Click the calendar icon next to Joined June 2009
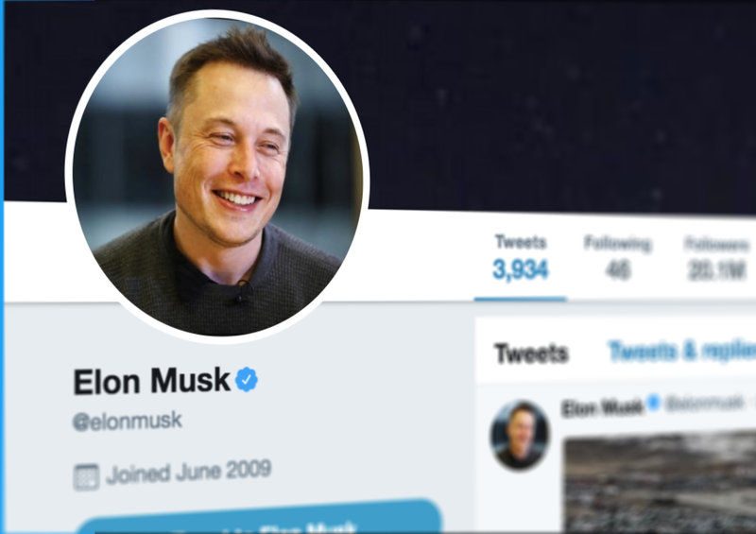The width and height of the screenshot is (756, 534). pyautogui.click(x=86, y=476)
